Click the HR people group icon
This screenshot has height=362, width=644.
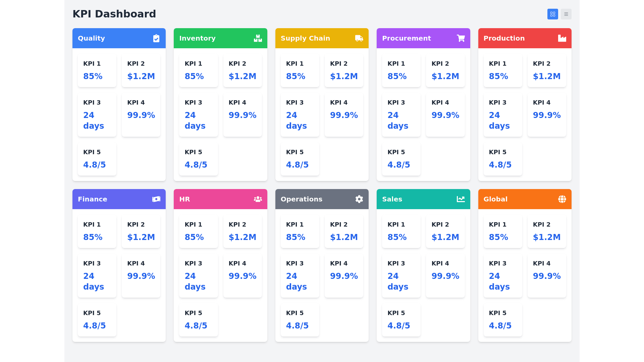coord(258,199)
